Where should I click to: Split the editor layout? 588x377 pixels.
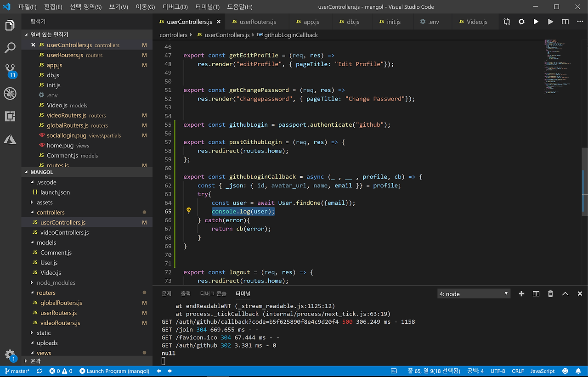click(565, 22)
